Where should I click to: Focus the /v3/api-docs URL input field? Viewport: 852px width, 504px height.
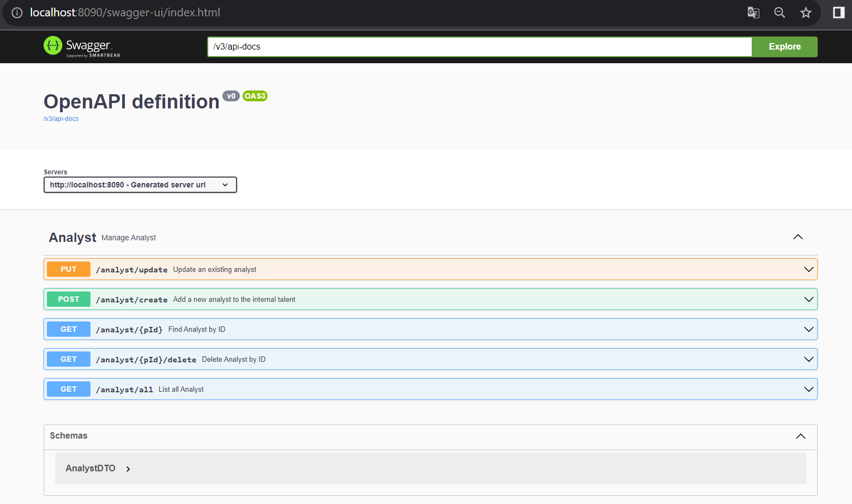[x=480, y=47]
